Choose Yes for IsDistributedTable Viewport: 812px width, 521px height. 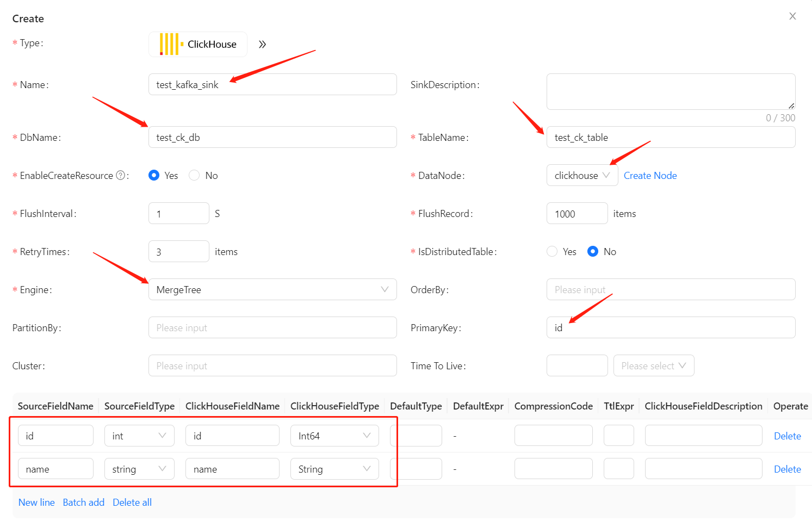point(553,251)
